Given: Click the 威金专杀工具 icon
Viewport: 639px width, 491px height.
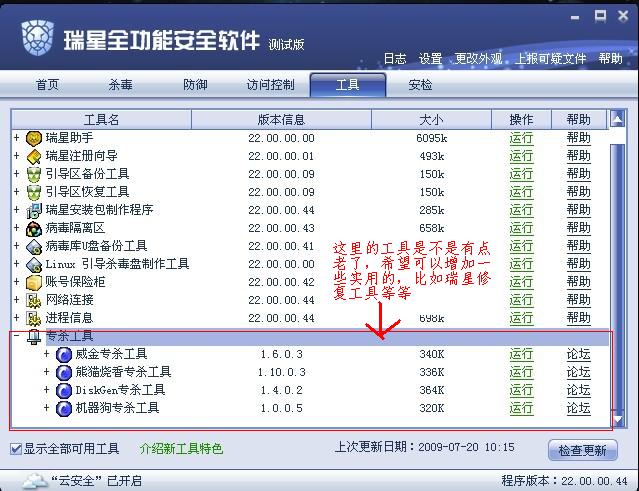Looking at the screenshot, I should pos(64,354).
